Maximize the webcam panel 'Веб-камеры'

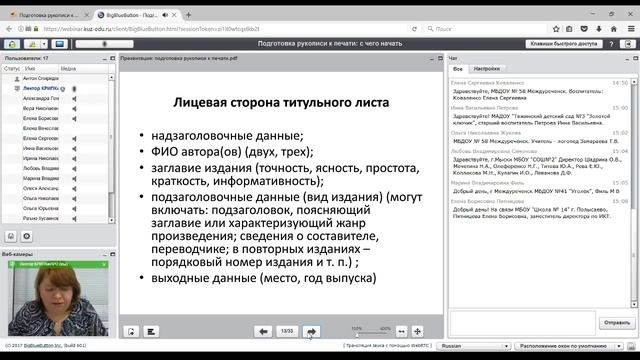(x=113, y=254)
